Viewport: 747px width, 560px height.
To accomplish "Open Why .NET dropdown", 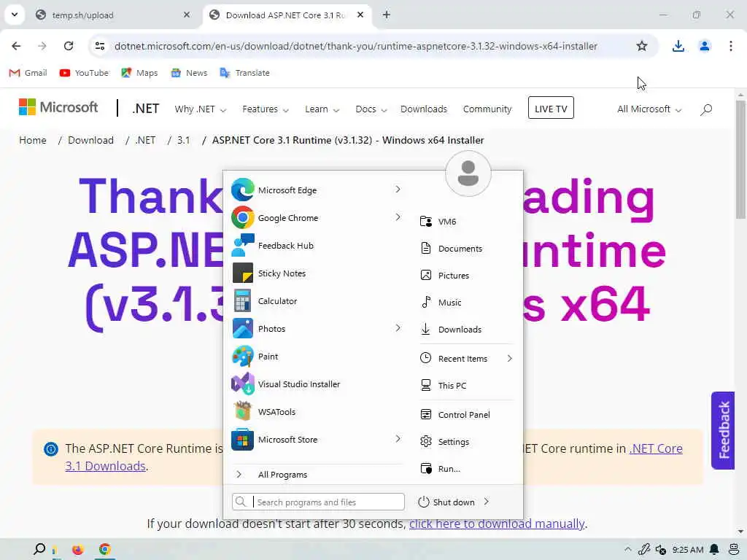I will tap(200, 109).
